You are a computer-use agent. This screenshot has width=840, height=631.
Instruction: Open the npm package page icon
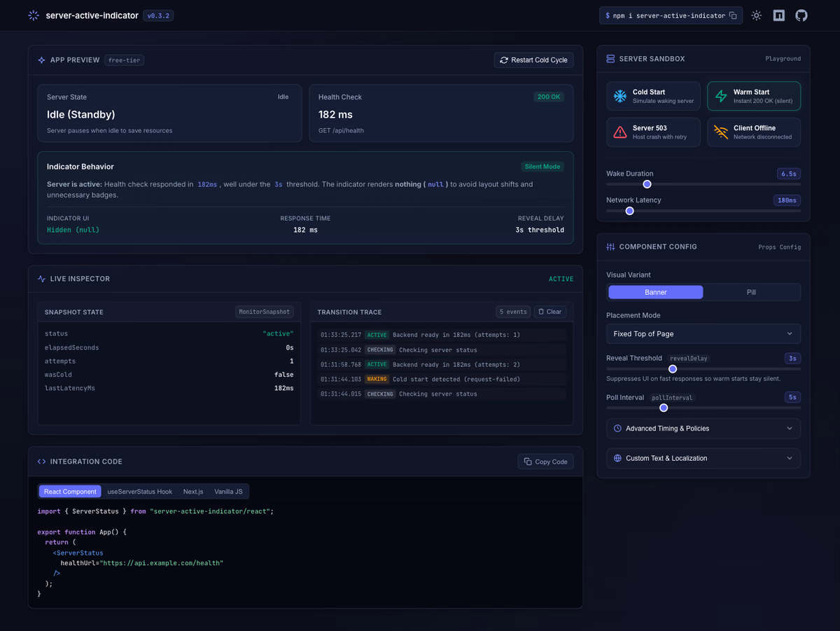(779, 15)
